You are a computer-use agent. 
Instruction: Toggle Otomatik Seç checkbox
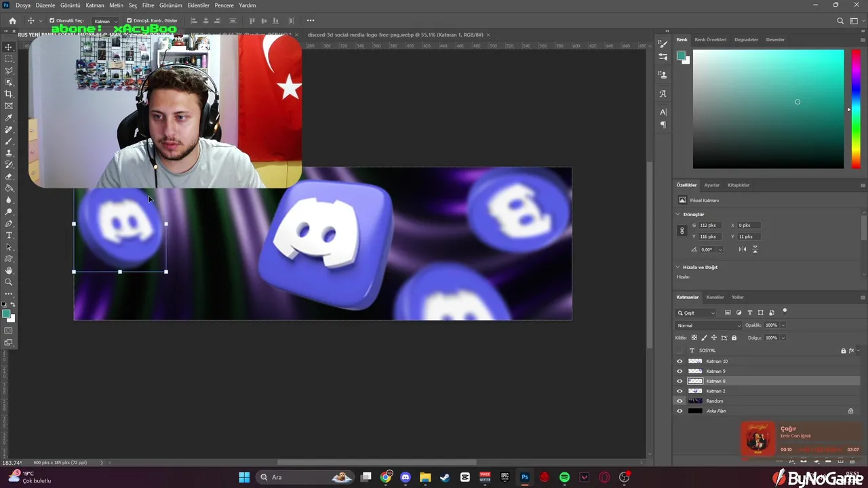coord(52,21)
